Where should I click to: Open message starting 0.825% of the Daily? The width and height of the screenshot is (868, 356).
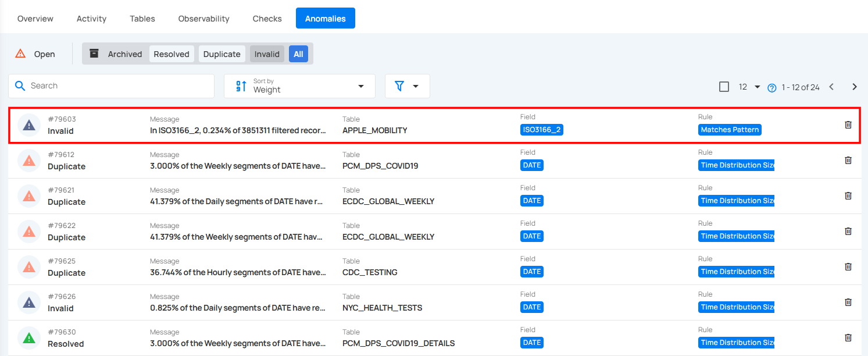tap(238, 308)
